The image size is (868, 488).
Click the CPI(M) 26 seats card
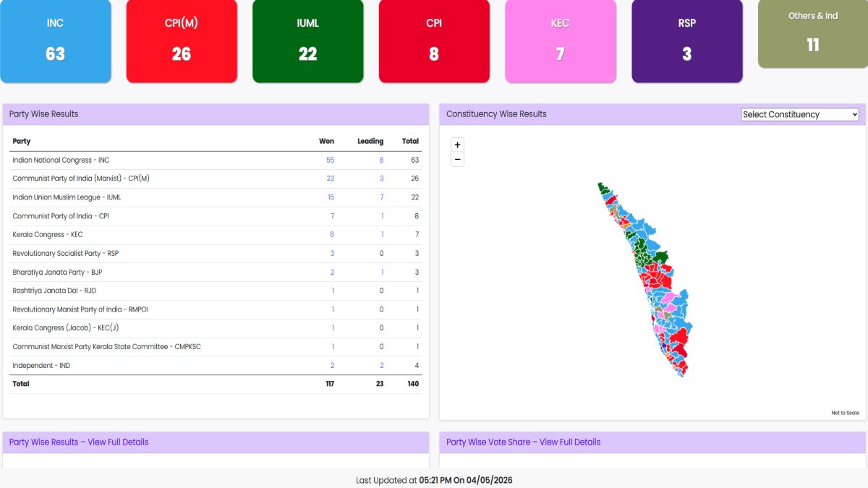tap(182, 41)
